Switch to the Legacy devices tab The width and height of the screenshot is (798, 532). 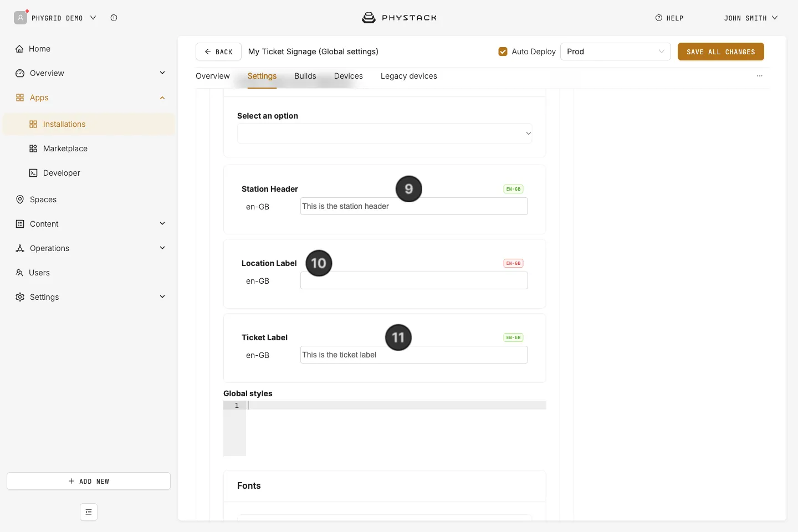click(409, 76)
